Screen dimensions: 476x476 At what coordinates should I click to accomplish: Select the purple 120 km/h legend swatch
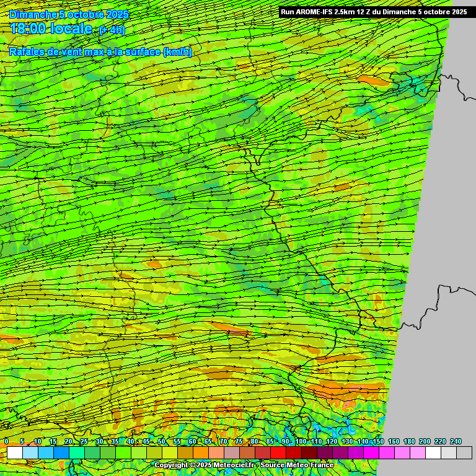click(340, 453)
